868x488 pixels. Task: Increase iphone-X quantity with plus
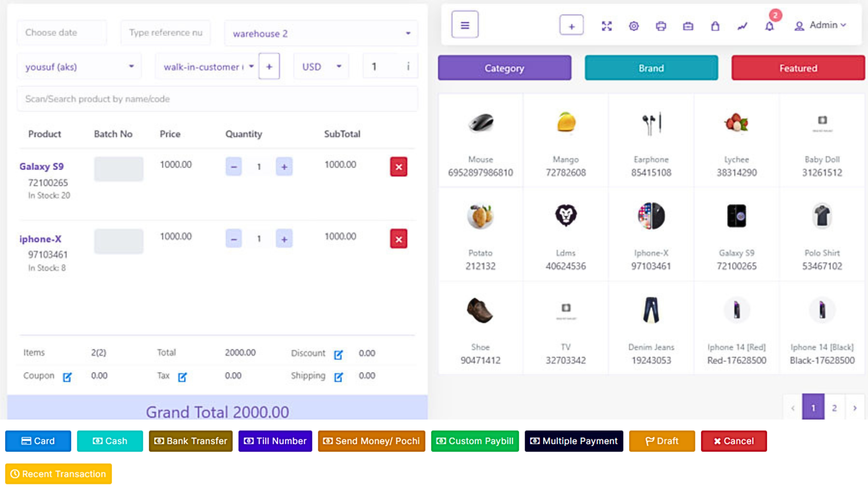284,239
